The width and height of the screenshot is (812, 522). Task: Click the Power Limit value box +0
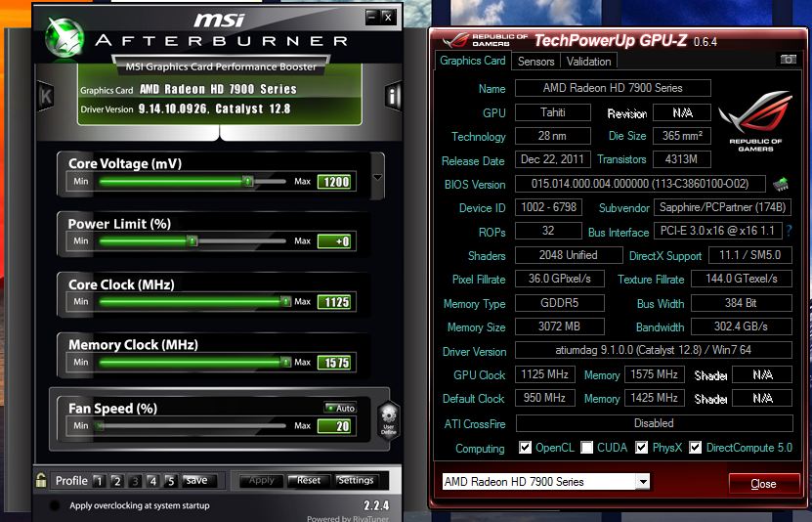pos(335,241)
